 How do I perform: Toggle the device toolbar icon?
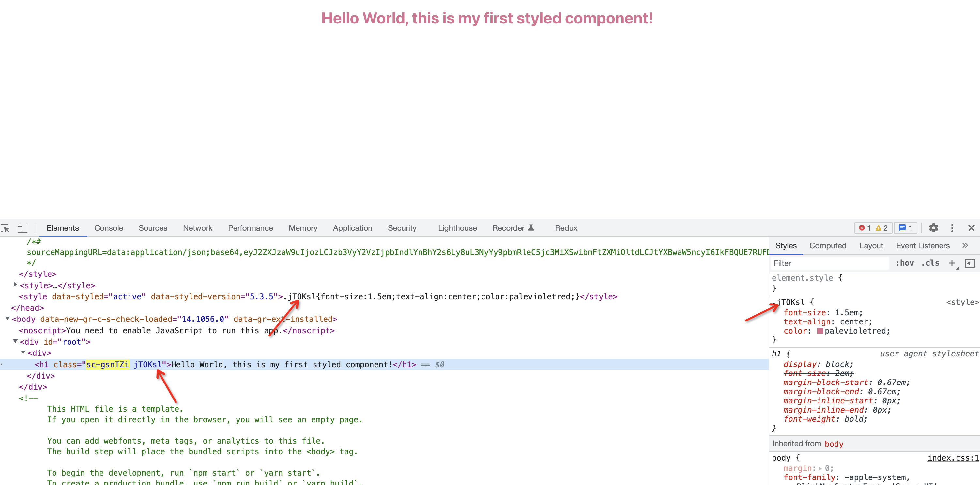pyautogui.click(x=23, y=228)
